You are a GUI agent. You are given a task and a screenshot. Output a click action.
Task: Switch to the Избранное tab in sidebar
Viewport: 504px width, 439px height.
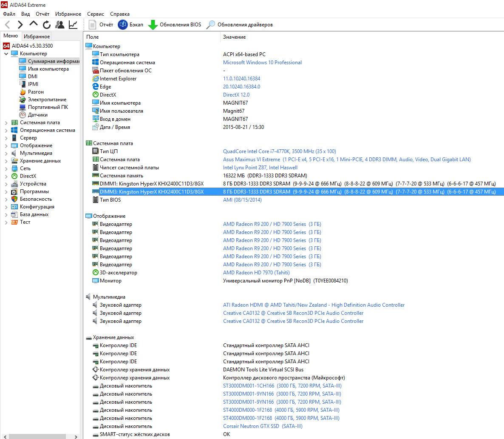[x=37, y=36]
